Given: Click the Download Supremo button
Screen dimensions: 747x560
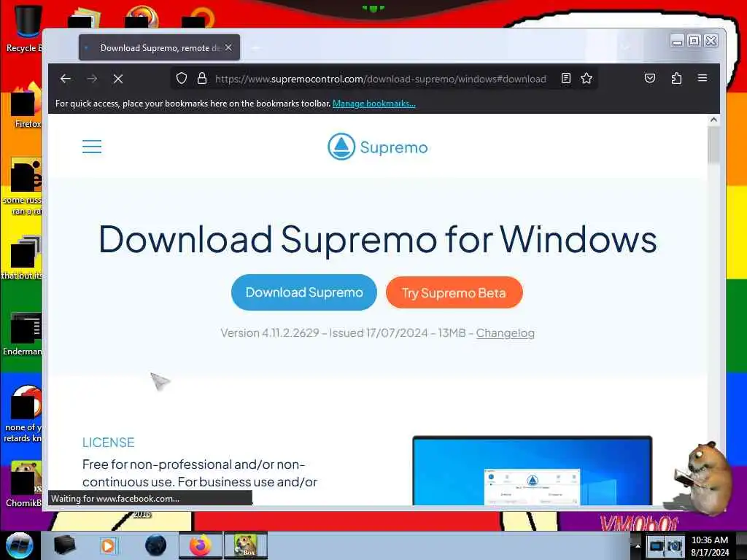Looking at the screenshot, I should click(x=304, y=292).
